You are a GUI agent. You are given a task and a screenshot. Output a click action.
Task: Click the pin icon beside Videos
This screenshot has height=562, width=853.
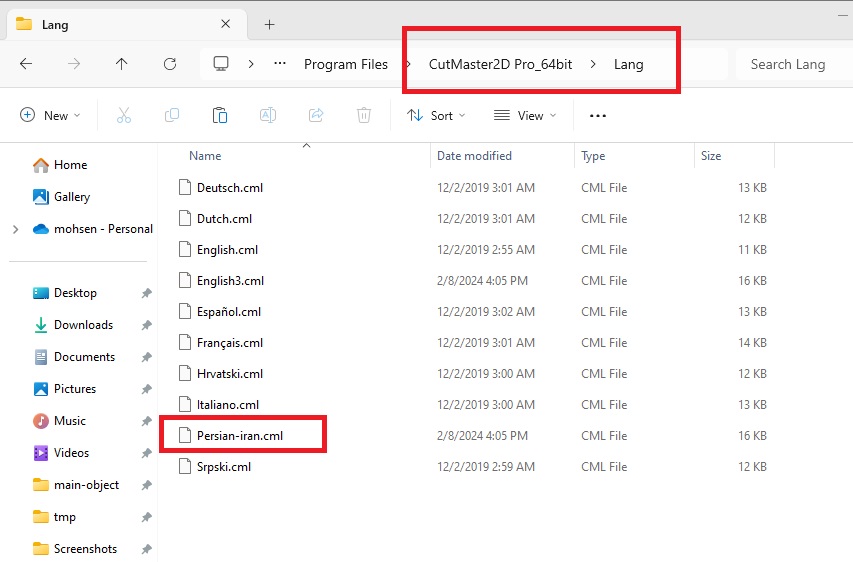(x=146, y=453)
